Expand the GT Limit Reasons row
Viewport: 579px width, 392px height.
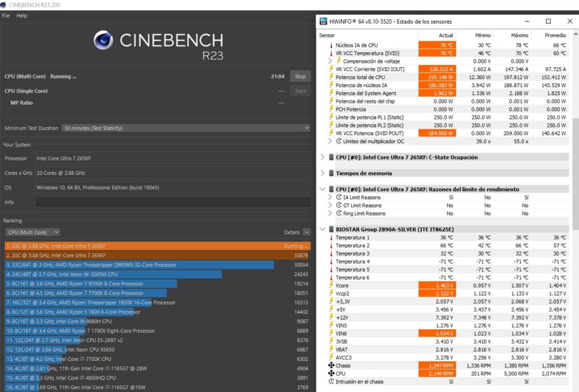pos(330,205)
